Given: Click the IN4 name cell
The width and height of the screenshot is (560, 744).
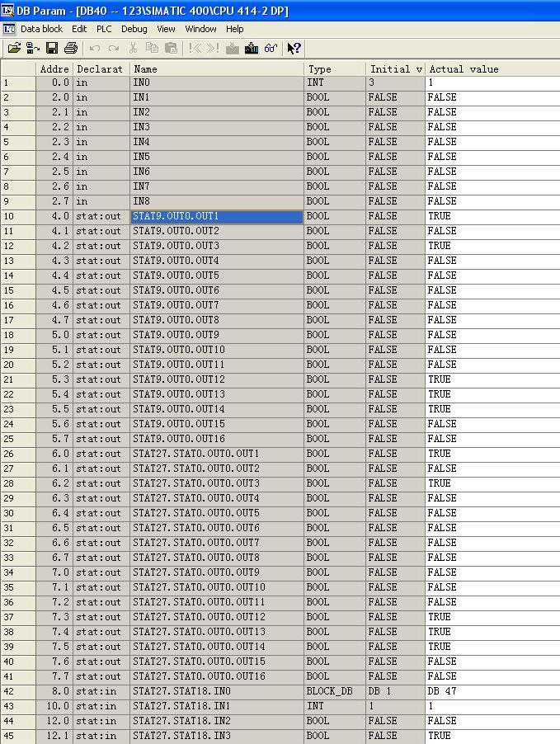Looking at the screenshot, I should point(216,142).
